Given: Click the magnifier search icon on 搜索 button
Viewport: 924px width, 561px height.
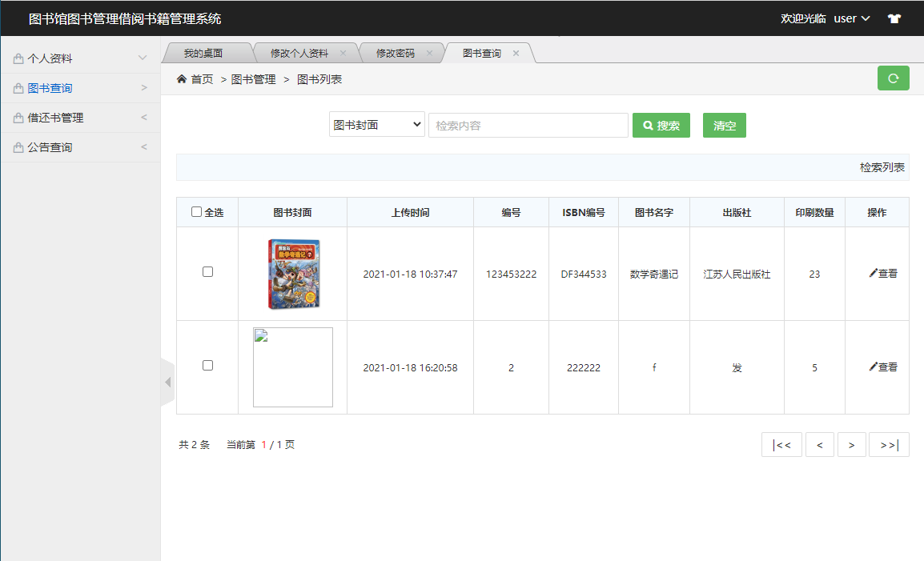Looking at the screenshot, I should 648,125.
